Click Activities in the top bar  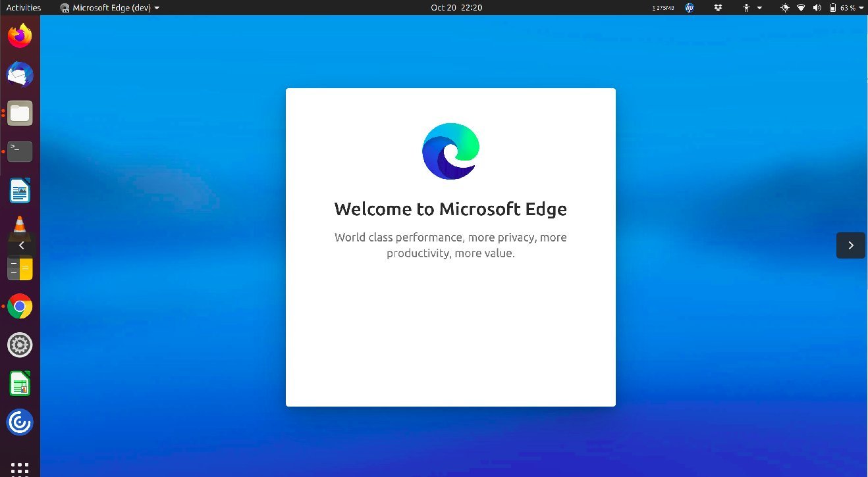pyautogui.click(x=23, y=7)
